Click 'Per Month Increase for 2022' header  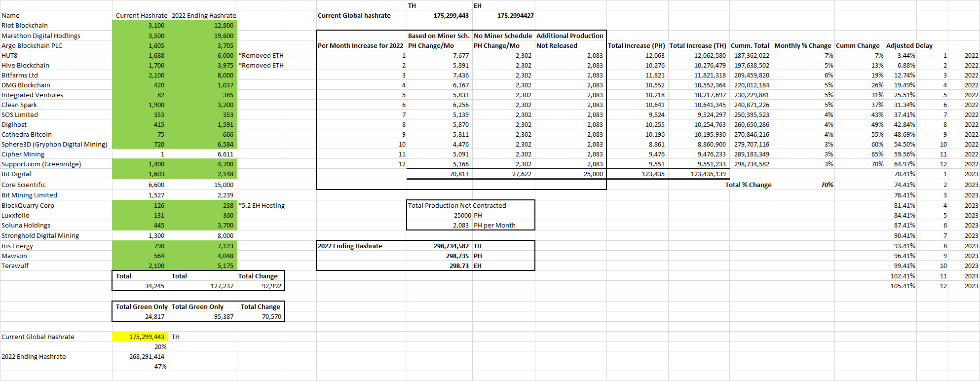[x=360, y=45]
